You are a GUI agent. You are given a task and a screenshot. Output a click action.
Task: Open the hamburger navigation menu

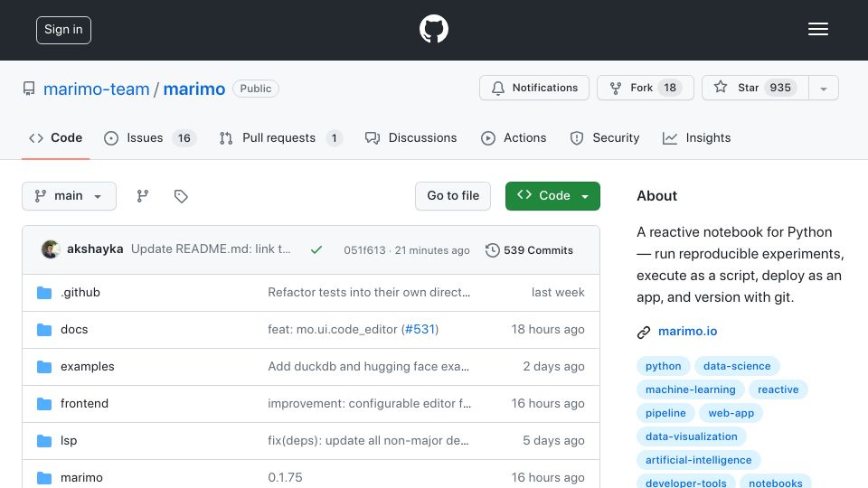click(817, 29)
